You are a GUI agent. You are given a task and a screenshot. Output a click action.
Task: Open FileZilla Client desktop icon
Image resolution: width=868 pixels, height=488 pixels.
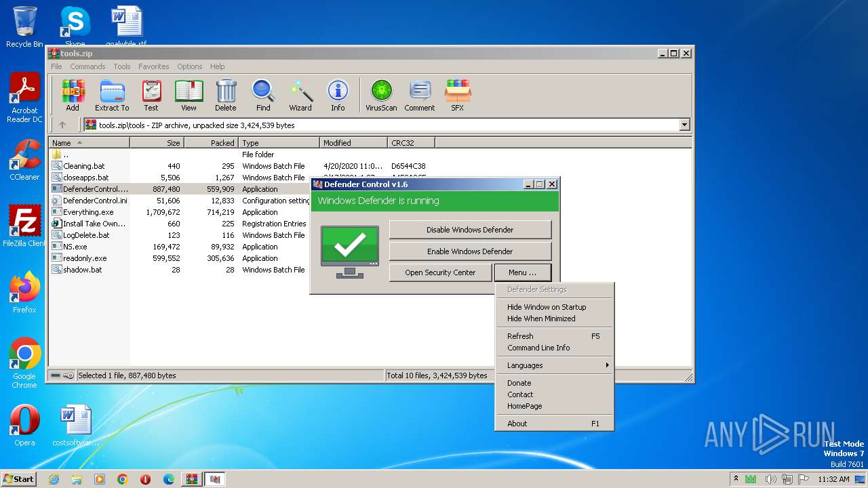pos(24,226)
